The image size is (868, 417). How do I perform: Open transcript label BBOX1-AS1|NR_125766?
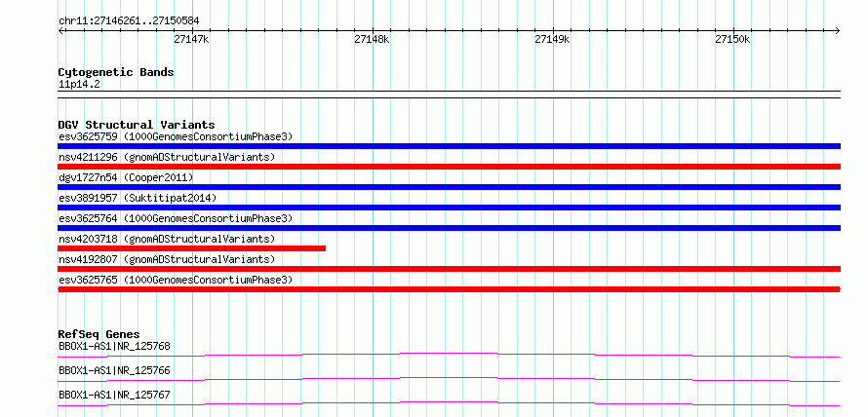[x=114, y=370]
